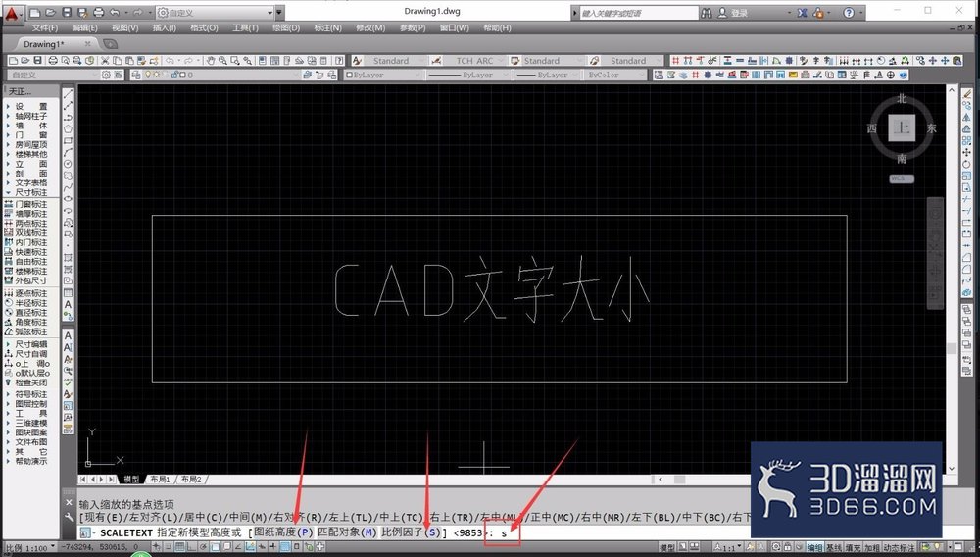This screenshot has width=980, height=557.
Task: Select multiline text A tool in draw toolbar
Action: pos(69,305)
